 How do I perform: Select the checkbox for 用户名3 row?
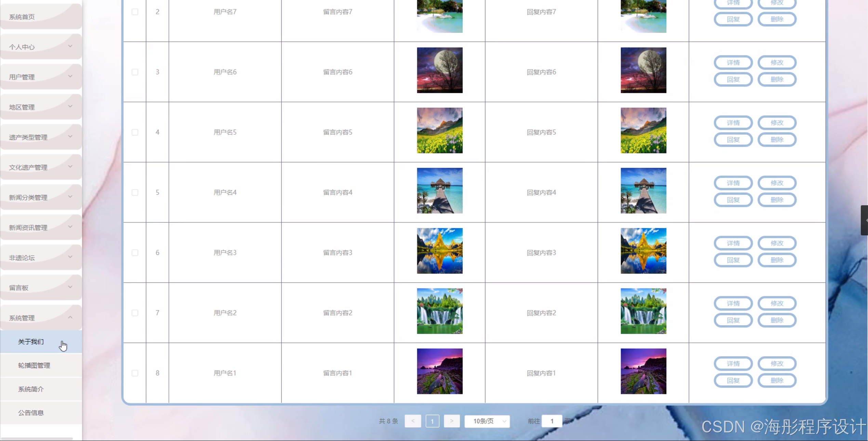tap(135, 253)
